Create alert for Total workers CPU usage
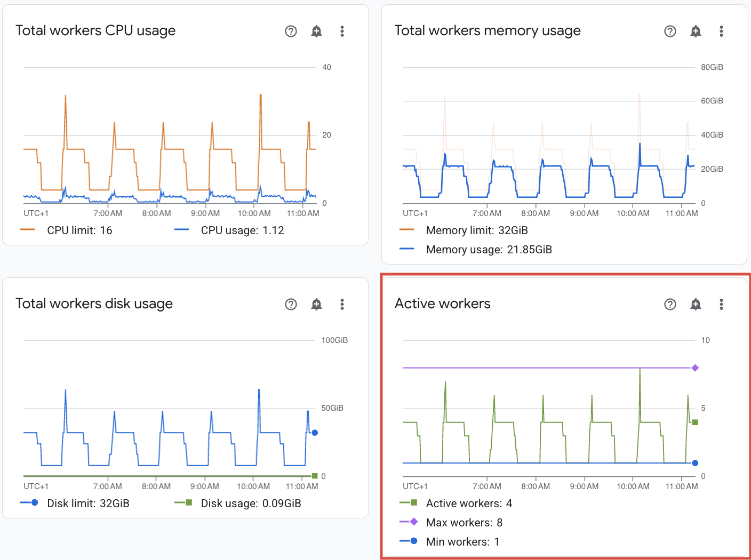 [x=316, y=31]
